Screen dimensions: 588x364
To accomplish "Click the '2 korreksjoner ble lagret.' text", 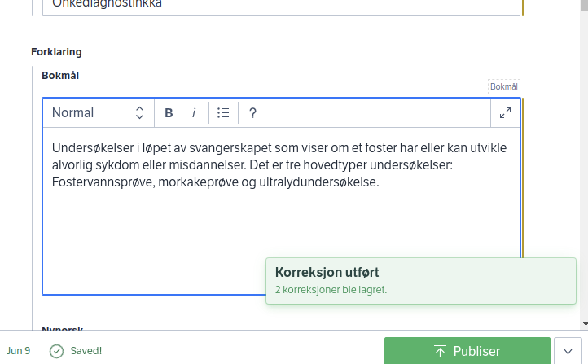I will [x=331, y=290].
